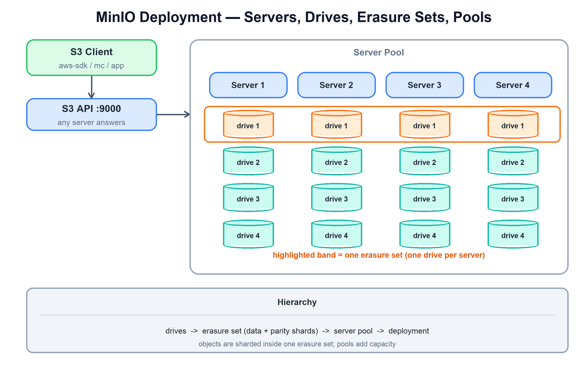This screenshot has width=588, height=366.
Task: Click the drives to deployment hierarchy line
Action: [297, 331]
